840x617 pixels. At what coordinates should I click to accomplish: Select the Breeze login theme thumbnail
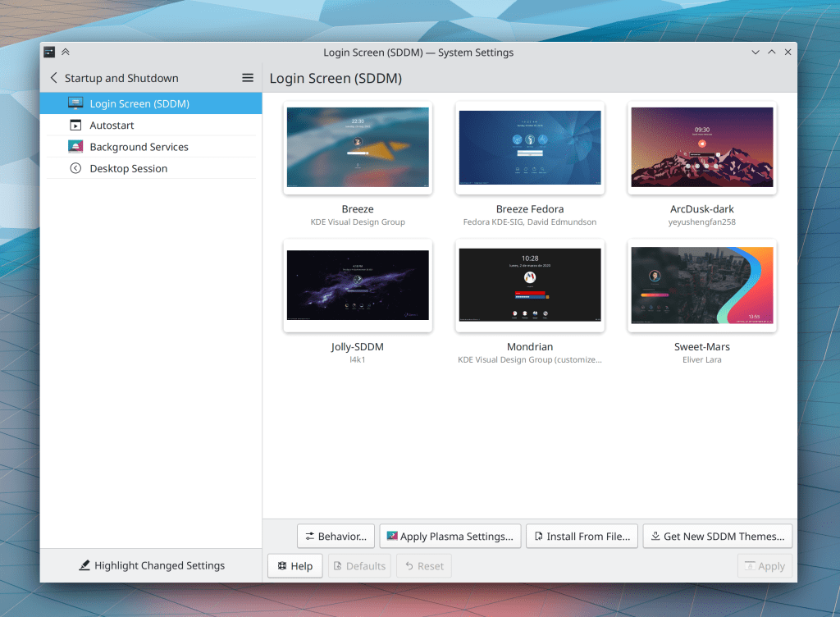358,148
